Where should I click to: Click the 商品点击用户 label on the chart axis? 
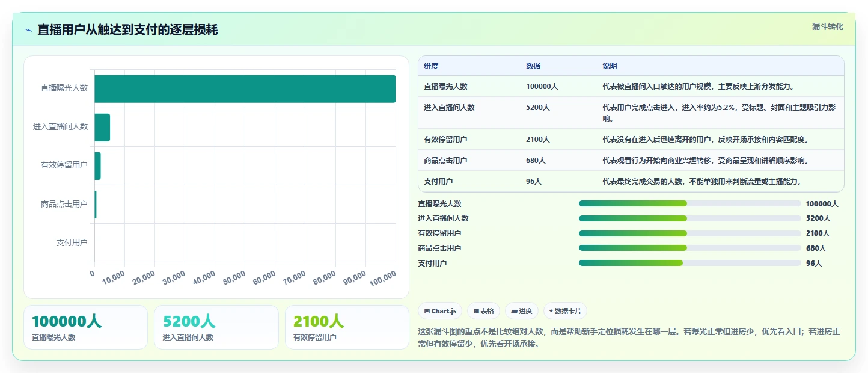[x=64, y=204]
